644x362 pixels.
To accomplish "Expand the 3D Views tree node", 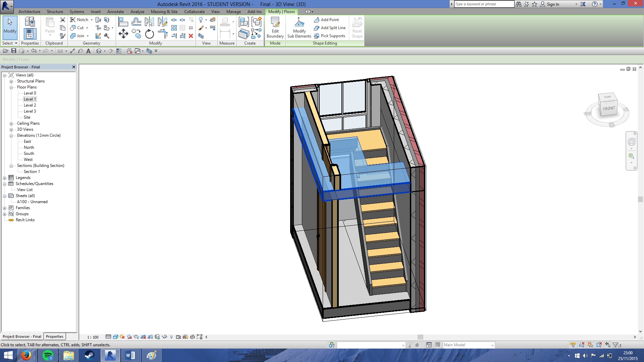I will (x=11, y=130).
